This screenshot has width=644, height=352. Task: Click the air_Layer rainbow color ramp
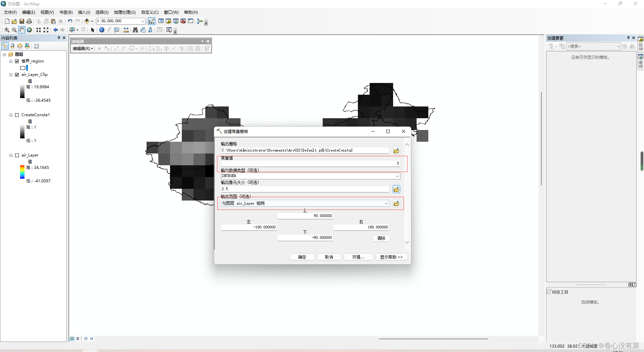(22, 172)
